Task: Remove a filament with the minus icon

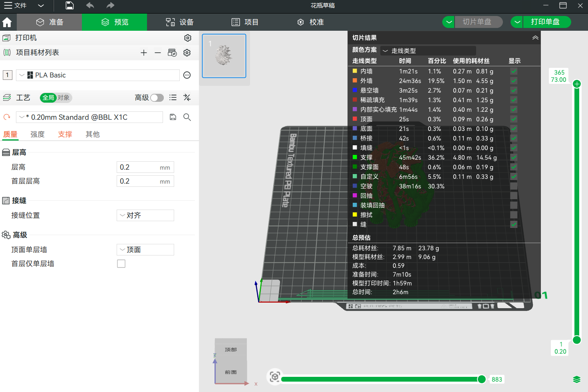Action: pos(158,53)
